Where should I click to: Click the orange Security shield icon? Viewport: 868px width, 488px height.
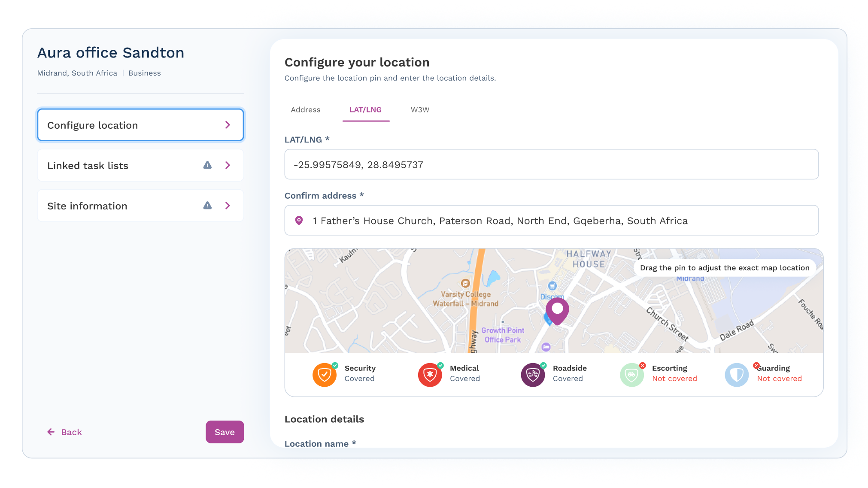tap(325, 375)
